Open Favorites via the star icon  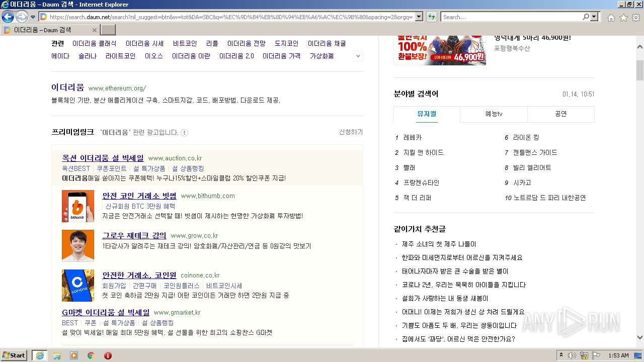623,17
